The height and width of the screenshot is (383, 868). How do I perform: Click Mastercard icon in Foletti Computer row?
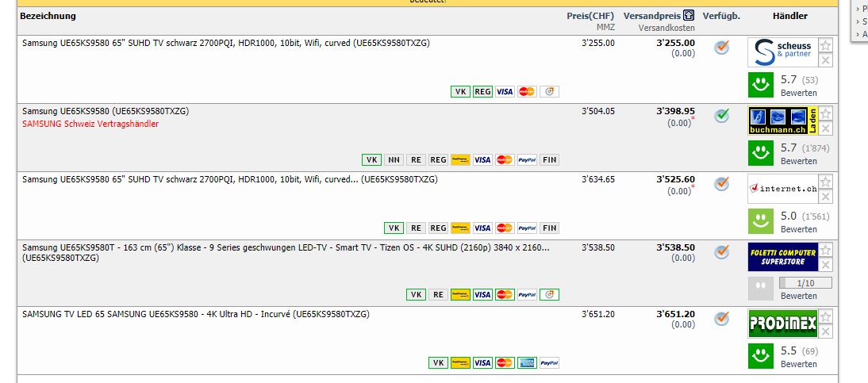[505, 294]
